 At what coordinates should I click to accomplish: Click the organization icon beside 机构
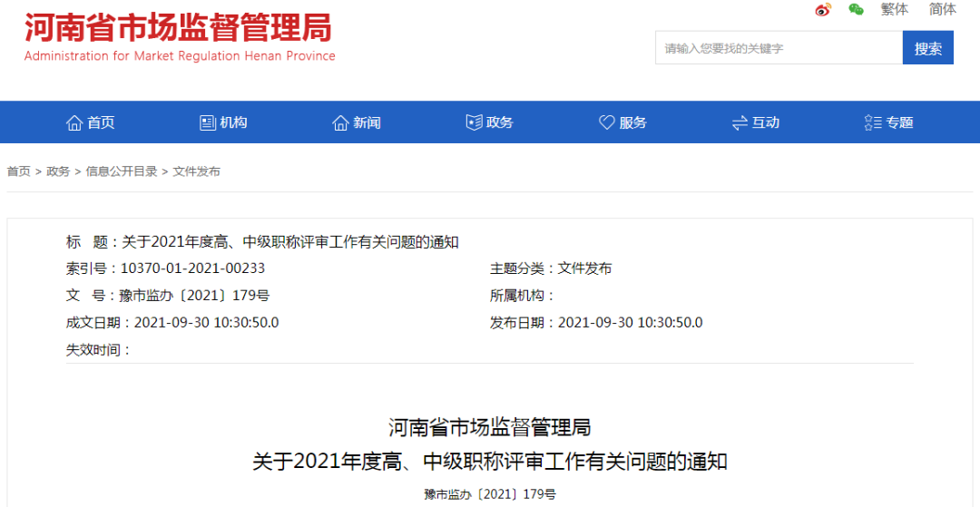(x=208, y=122)
